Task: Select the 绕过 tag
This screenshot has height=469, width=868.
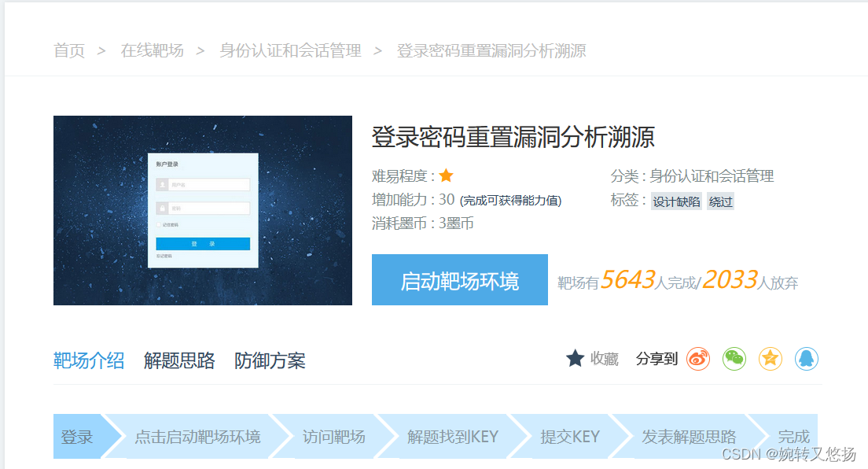Action: click(x=720, y=201)
